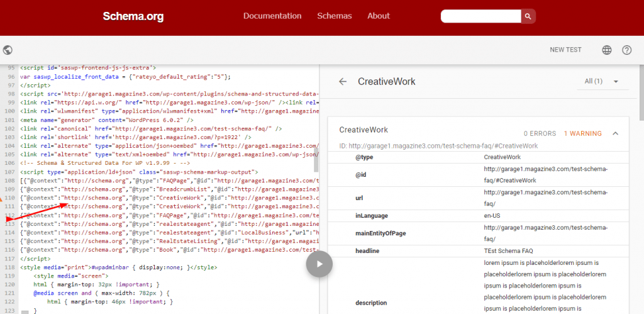The image size is (644, 314).
Task: Click code line 110 CreativeWork entry
Action: coord(169,198)
